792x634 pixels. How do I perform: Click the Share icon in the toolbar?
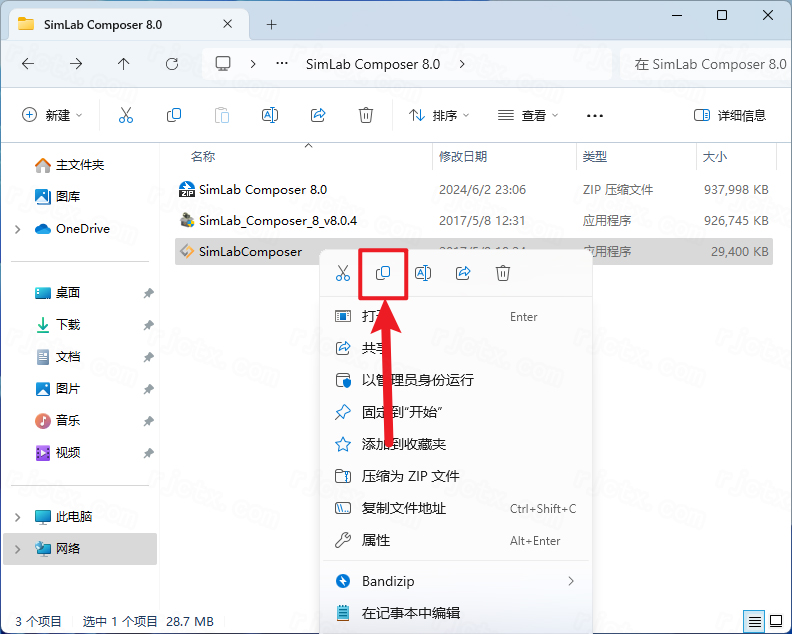click(x=318, y=115)
